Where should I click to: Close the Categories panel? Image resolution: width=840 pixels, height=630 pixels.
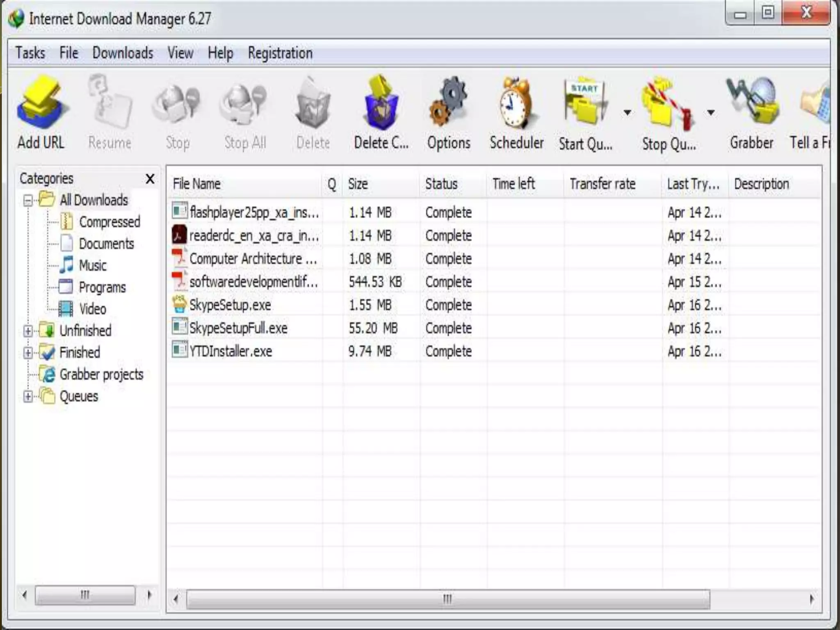coord(150,179)
